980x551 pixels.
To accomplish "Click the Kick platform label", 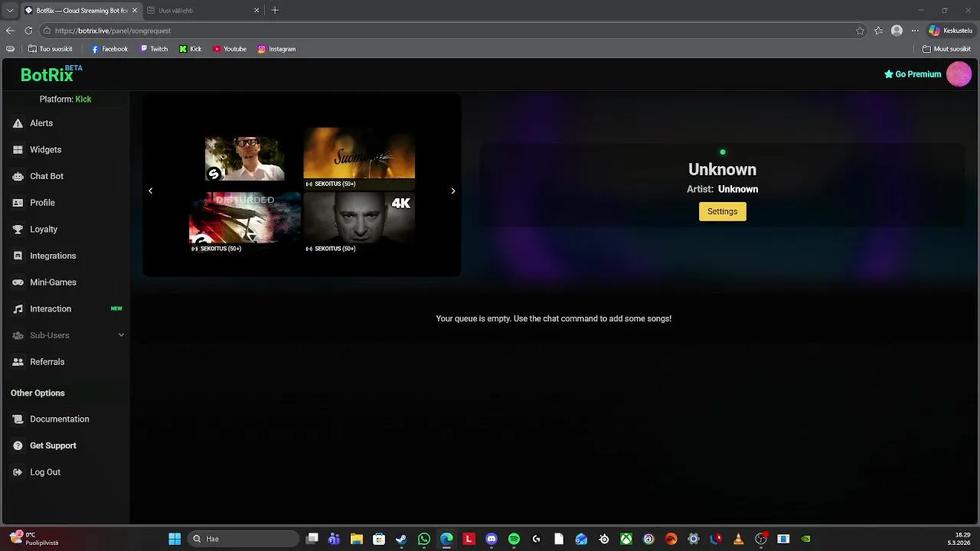I will pos(83,99).
